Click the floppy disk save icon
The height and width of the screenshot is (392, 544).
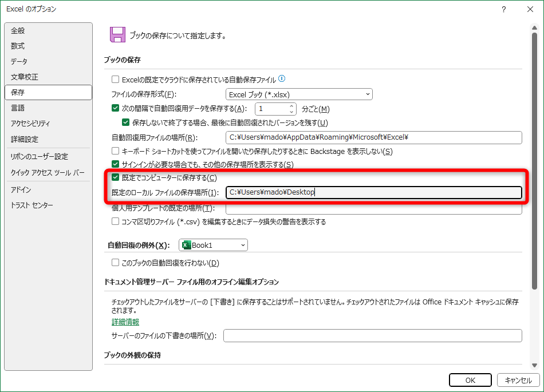[117, 34]
